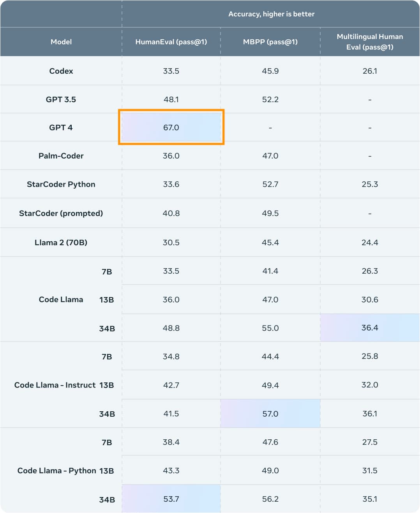Click the '13B' label beside Code Llama - Instruct
Screen dimensions: 420x513
tap(107, 385)
